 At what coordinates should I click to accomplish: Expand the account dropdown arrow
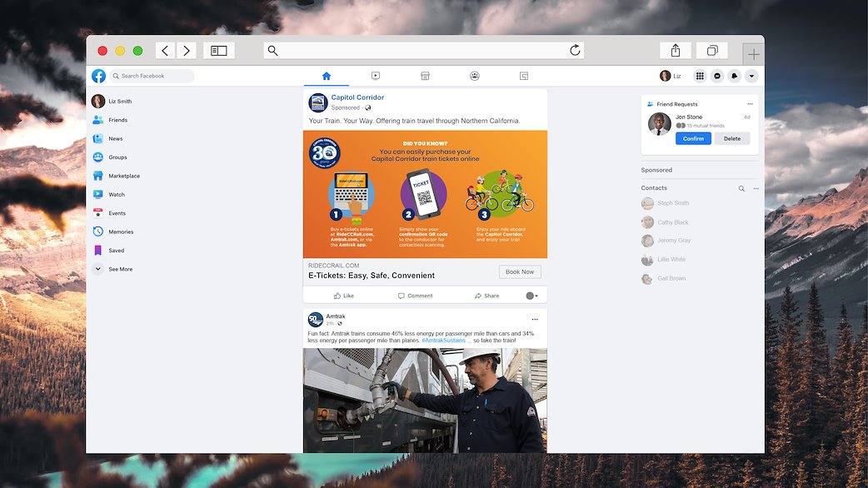(751, 76)
